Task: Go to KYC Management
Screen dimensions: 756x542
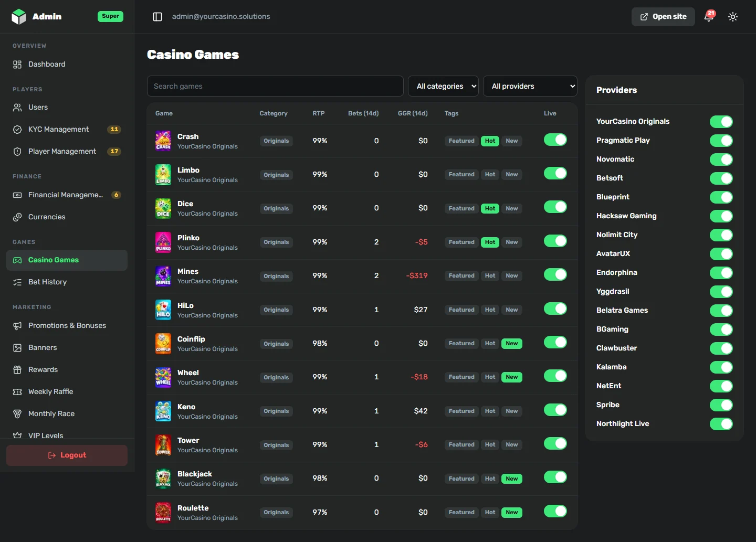Action: 67,129
